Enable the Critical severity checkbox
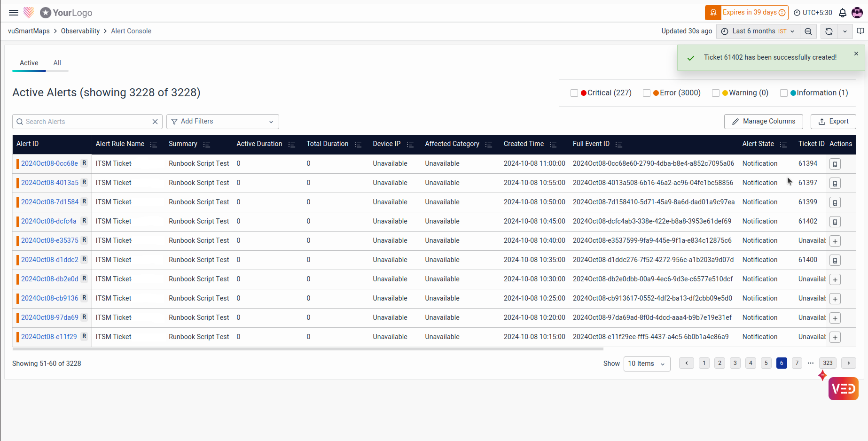Image resolution: width=868 pixels, height=441 pixels. click(x=574, y=93)
